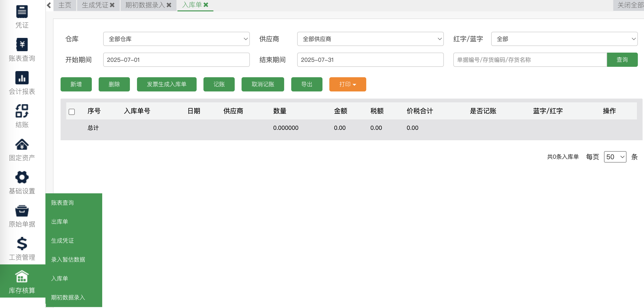Open 原始单据 box icon
The image size is (644, 308).
(x=22, y=211)
